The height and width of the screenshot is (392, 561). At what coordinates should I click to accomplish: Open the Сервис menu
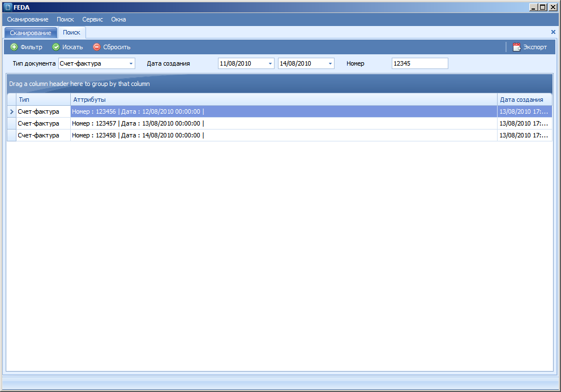pyautogui.click(x=92, y=19)
